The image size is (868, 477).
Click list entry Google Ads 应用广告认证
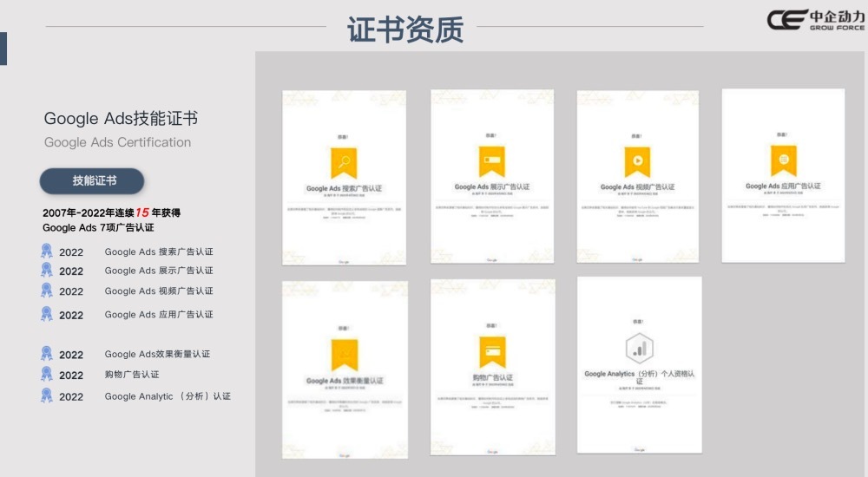tap(159, 314)
